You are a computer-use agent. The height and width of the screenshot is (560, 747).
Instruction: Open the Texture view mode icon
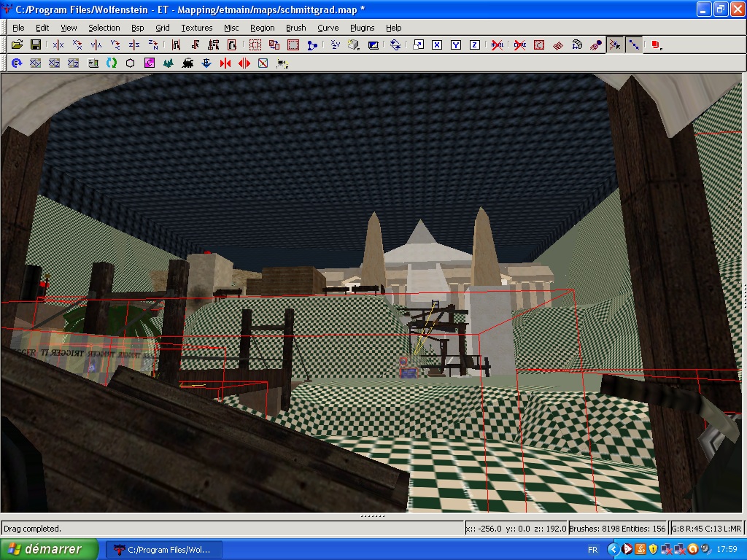tap(354, 44)
